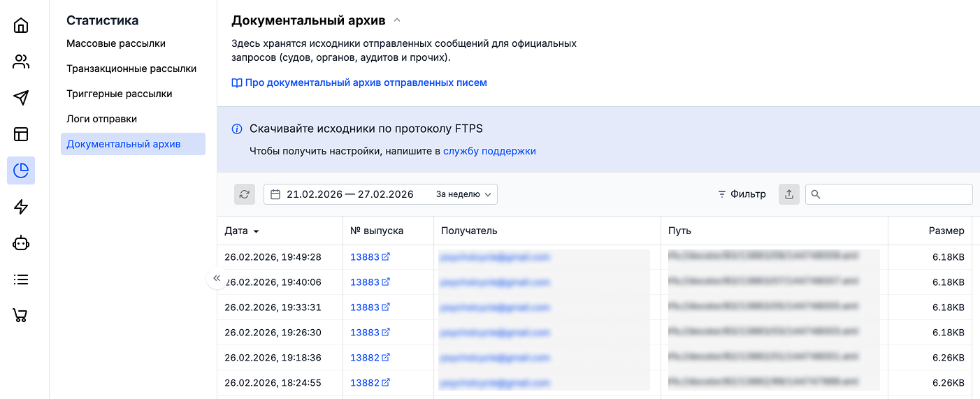Click the shopping cart icon
980x399 pixels.
click(21, 315)
